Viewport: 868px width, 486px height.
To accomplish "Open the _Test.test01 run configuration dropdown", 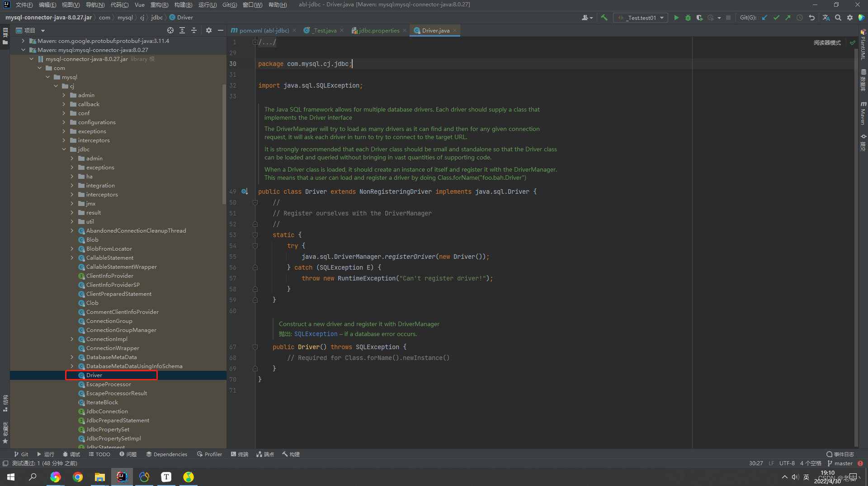I will coord(641,18).
